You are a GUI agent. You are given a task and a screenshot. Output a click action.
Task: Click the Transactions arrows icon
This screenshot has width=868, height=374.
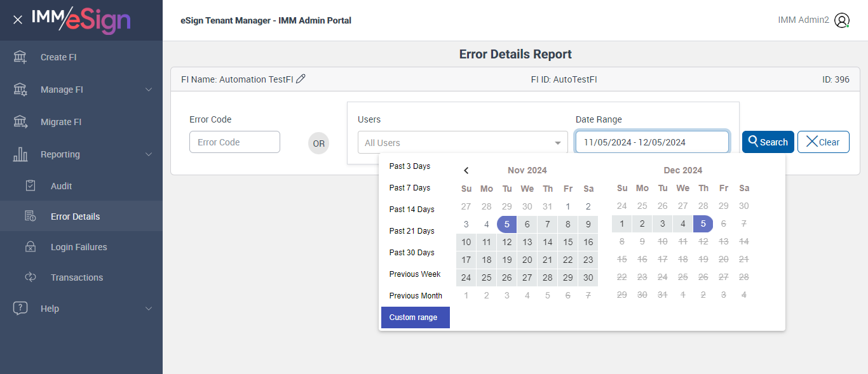coord(31,277)
